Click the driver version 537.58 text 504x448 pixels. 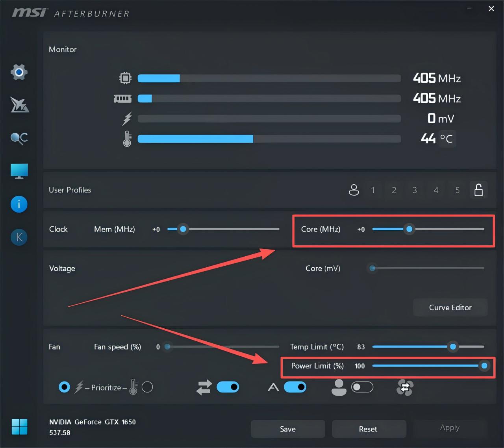click(60, 433)
